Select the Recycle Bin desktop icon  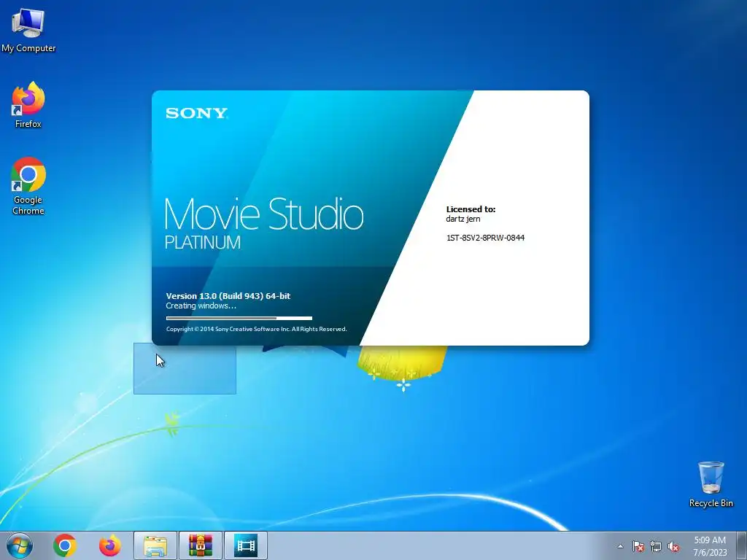(711, 484)
